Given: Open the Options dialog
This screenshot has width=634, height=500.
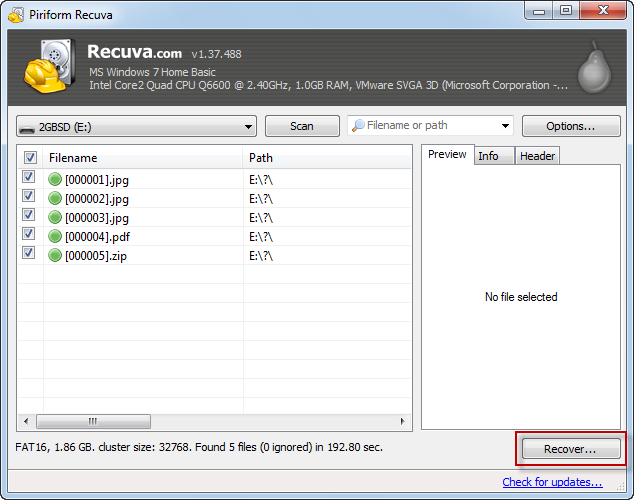Looking at the screenshot, I should (x=571, y=126).
